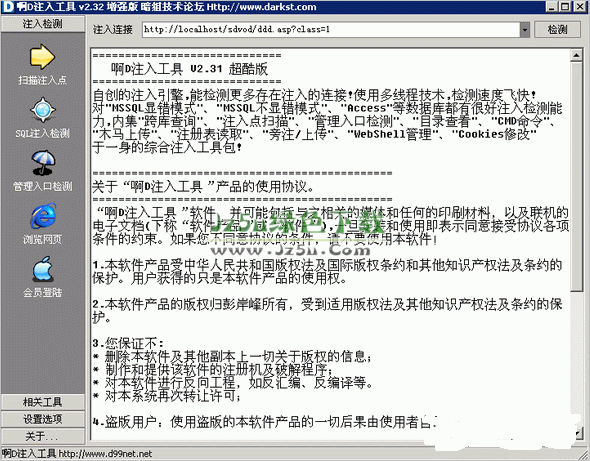
Task: Click the heading 啊D注入工具 V2.31 超酷版
Action: pyautogui.click(x=189, y=69)
